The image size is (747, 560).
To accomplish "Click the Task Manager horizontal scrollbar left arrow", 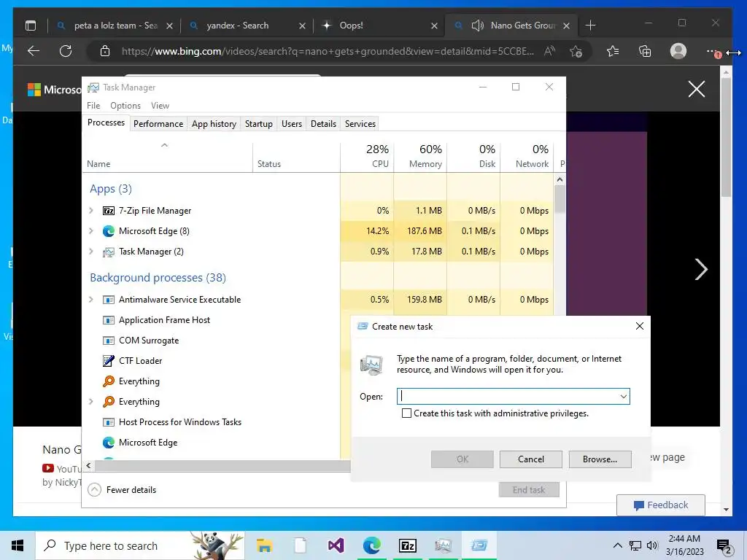I will pos(88,465).
